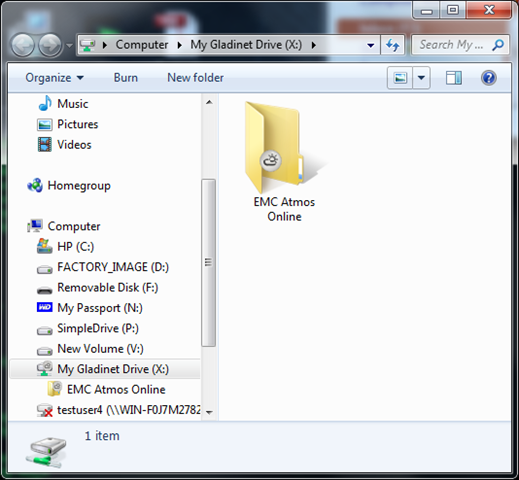Viewport: 519px width, 480px height.
Task: Click Burn in the toolbar
Action: tap(126, 78)
